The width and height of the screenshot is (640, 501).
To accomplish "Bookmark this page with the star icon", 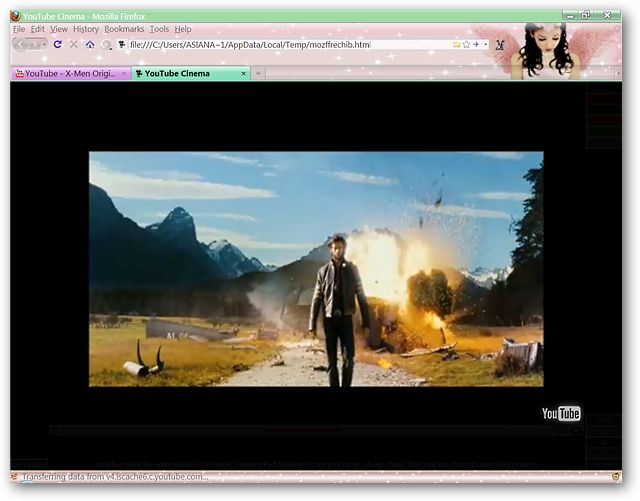I will (466, 44).
